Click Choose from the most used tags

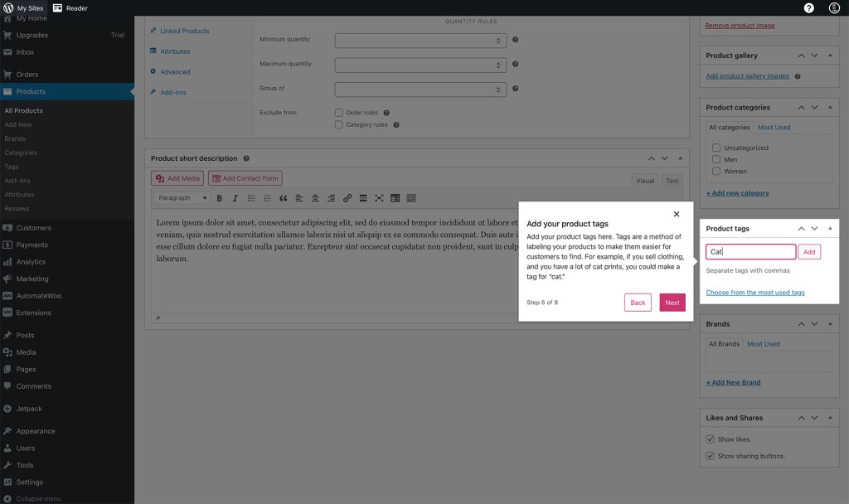[x=754, y=293]
